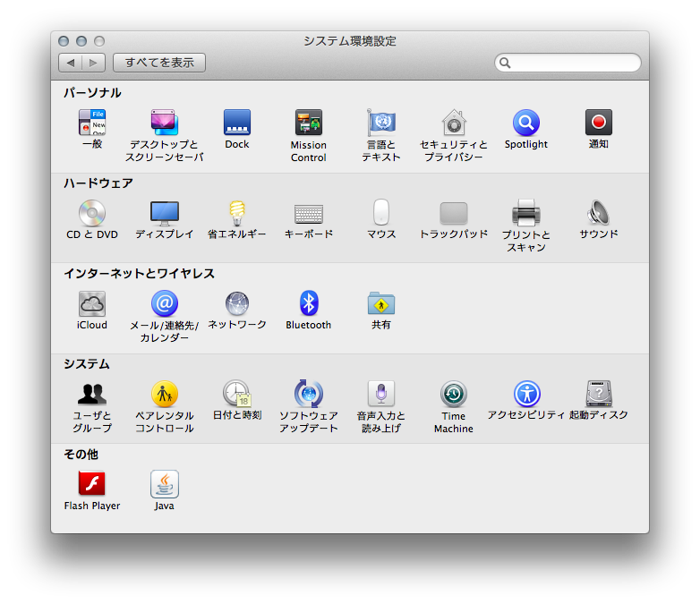
Task: Go forward with the right arrow button
Action: (x=94, y=63)
